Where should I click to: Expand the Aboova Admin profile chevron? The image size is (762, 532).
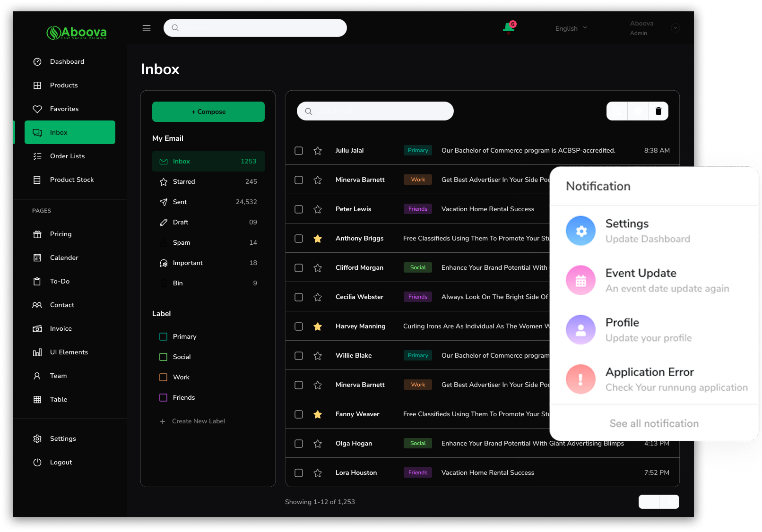point(675,28)
